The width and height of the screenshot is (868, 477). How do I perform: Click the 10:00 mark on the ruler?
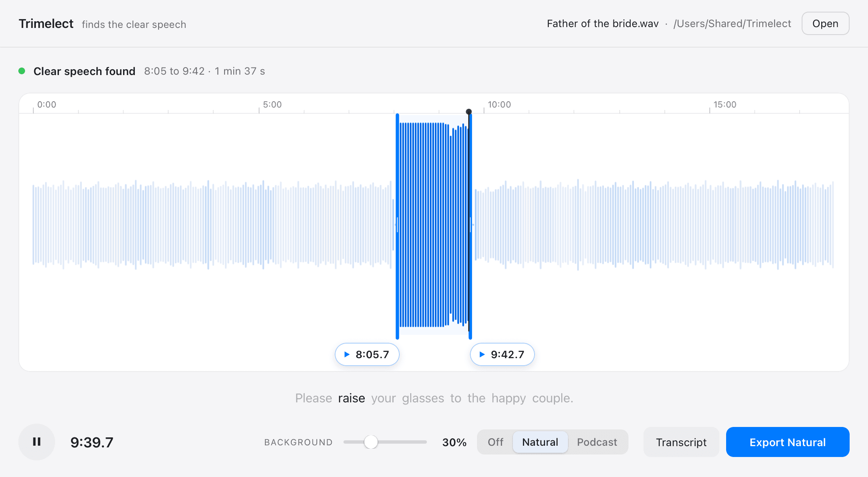499,105
